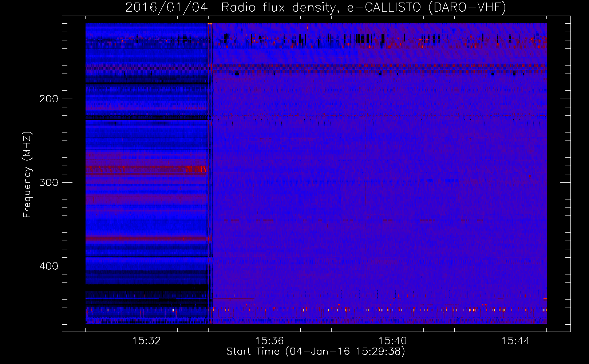Click the 200 frequency tick label

[49, 99]
